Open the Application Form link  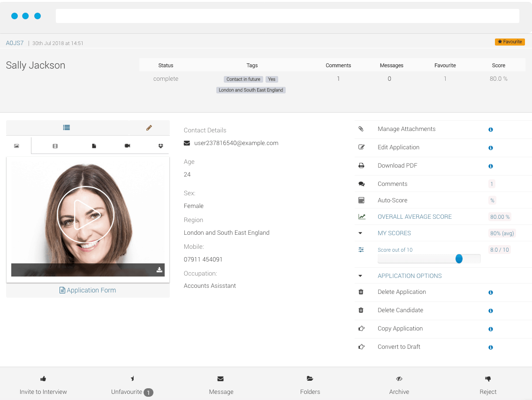tap(88, 290)
